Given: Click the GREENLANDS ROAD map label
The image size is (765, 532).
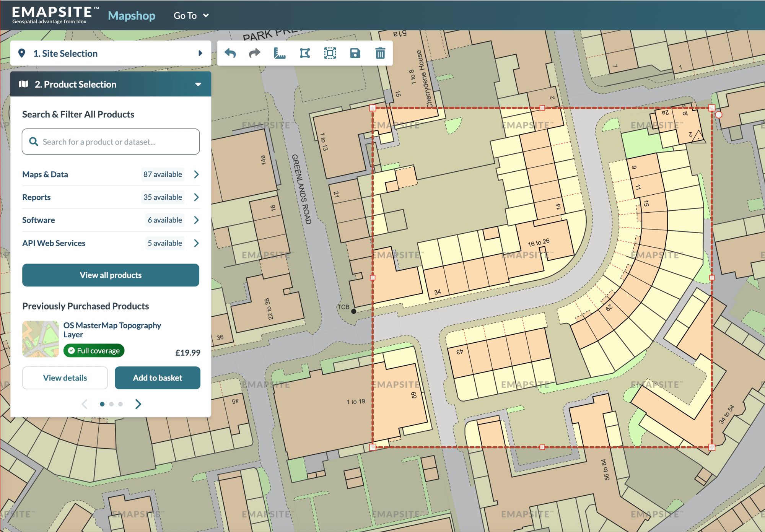Looking at the screenshot, I should click(x=301, y=189).
